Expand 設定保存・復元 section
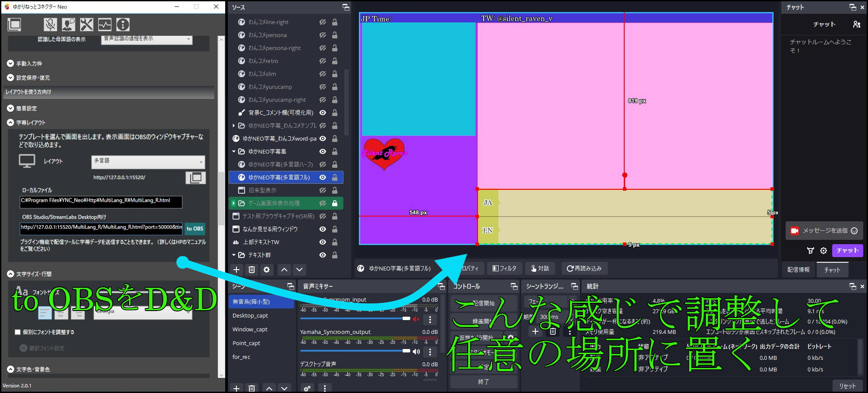The image size is (868, 393). (x=10, y=78)
